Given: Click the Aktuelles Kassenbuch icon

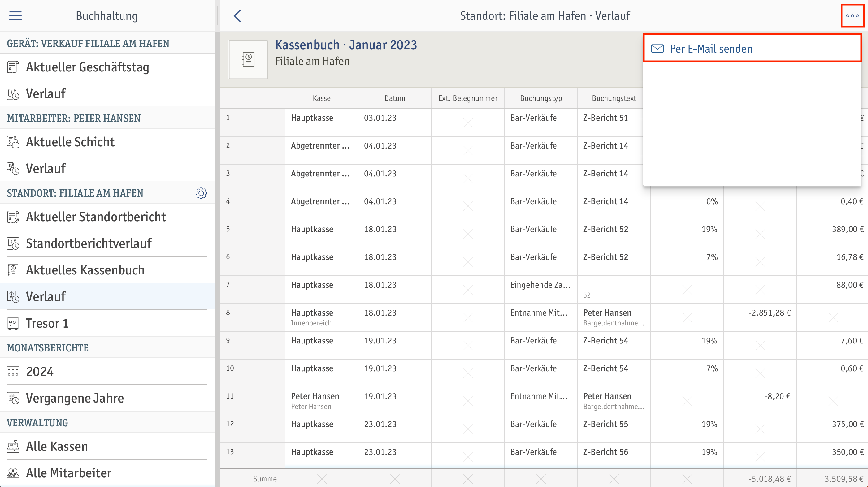Looking at the screenshot, I should [13, 270].
